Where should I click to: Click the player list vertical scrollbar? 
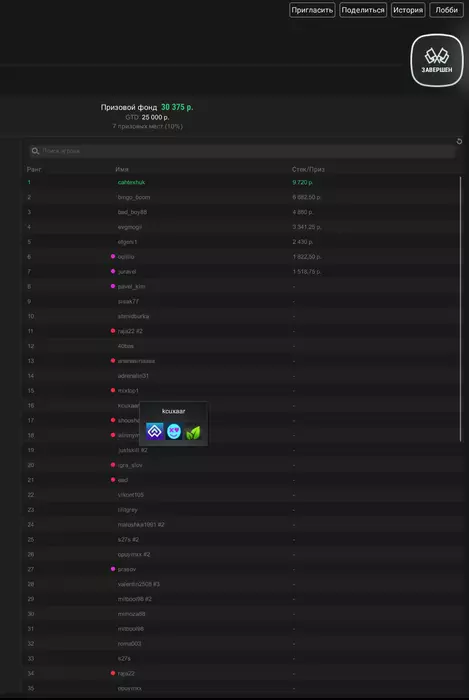pos(461,309)
